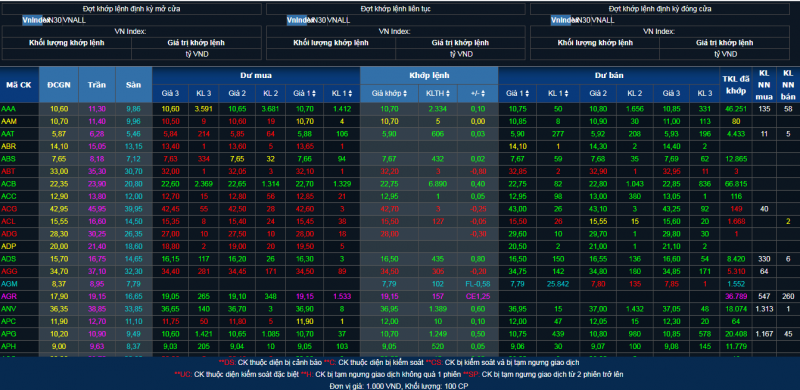Click title Đợt khớp lệnh định kỳ đóng cửa
This screenshot has height=390, width=800.
(660, 9)
